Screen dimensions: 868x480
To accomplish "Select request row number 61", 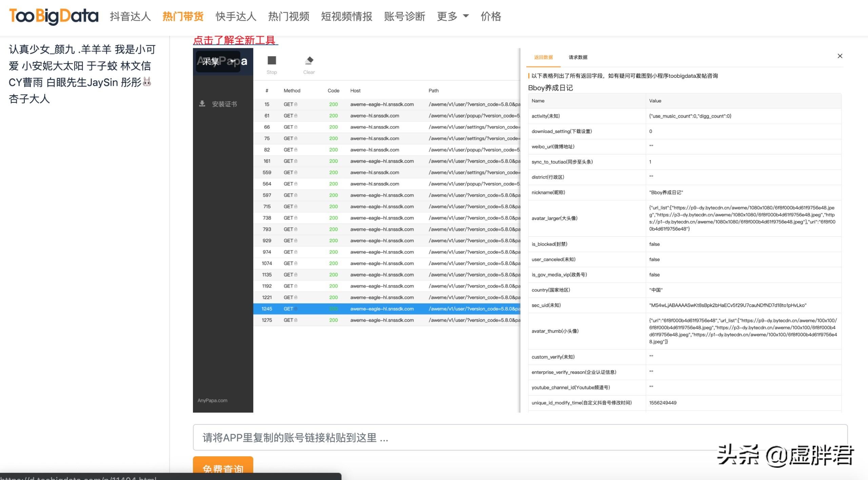I will pyautogui.click(x=387, y=116).
